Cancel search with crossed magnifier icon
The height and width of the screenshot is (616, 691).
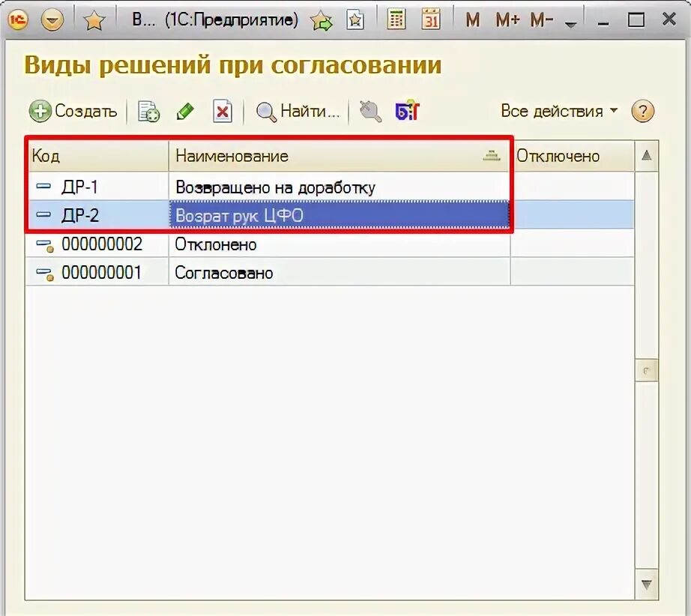click(x=370, y=111)
